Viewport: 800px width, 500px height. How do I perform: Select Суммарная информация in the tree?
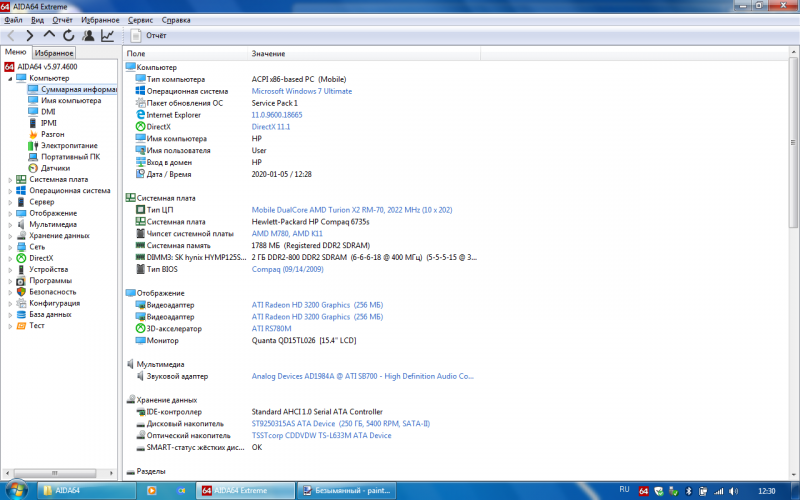pyautogui.click(x=72, y=89)
